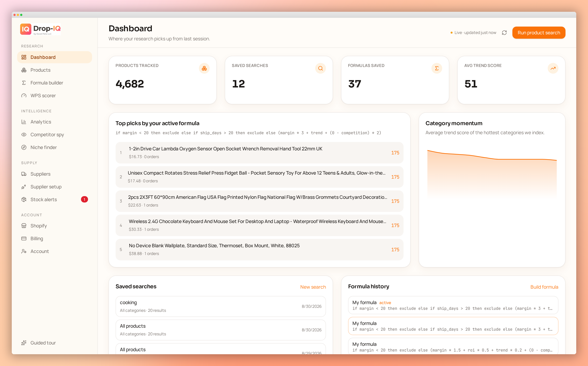Screen dimensions: 588x366
Task: Open the Wireless Keyboard And Mouse row
Action: 259,225
